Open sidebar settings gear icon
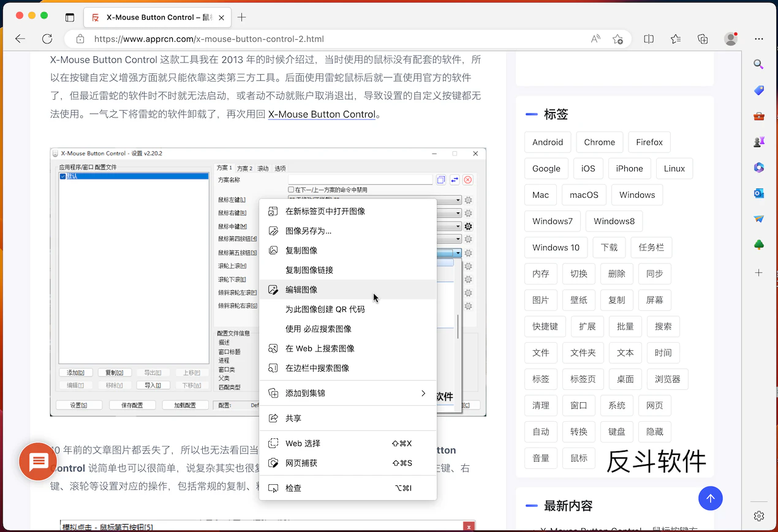 click(x=759, y=515)
